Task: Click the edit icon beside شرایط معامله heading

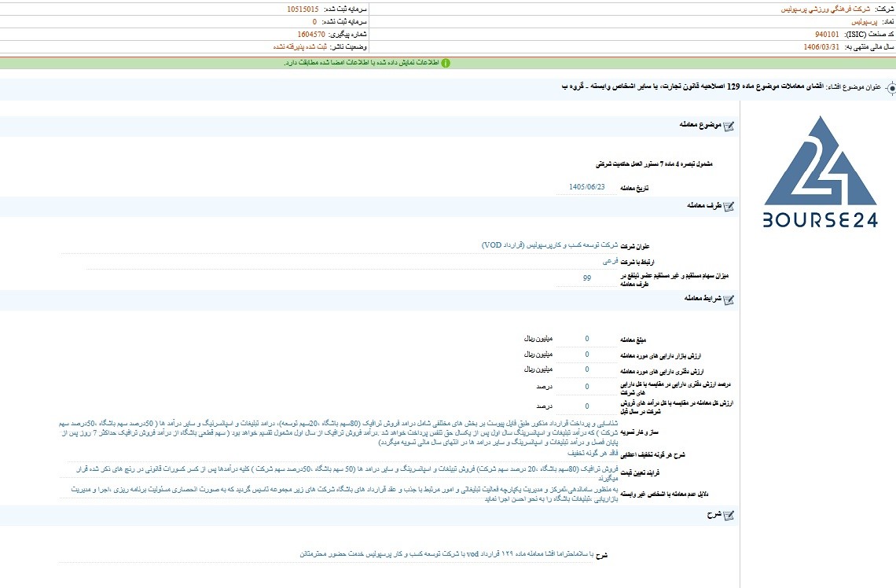Action: coord(729,300)
